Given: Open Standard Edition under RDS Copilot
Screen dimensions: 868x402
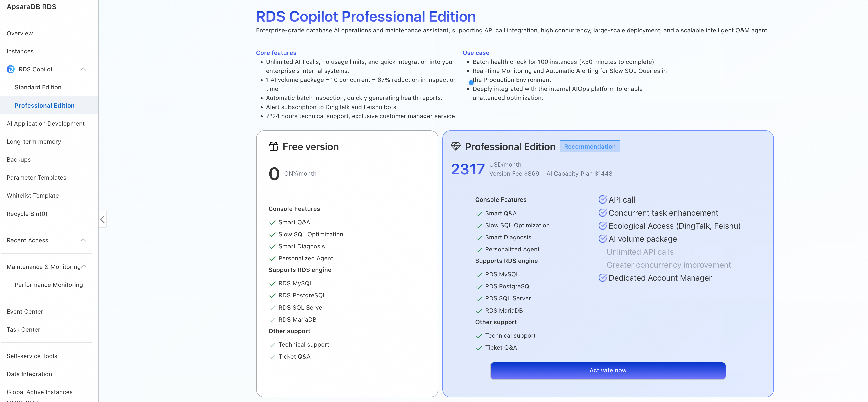Looking at the screenshot, I should (38, 87).
